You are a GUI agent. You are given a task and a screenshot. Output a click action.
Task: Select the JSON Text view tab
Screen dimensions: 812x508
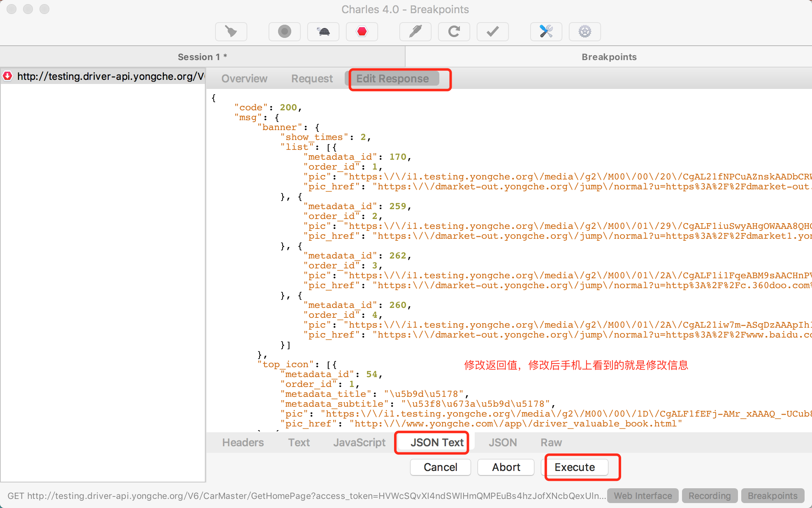pos(437,443)
